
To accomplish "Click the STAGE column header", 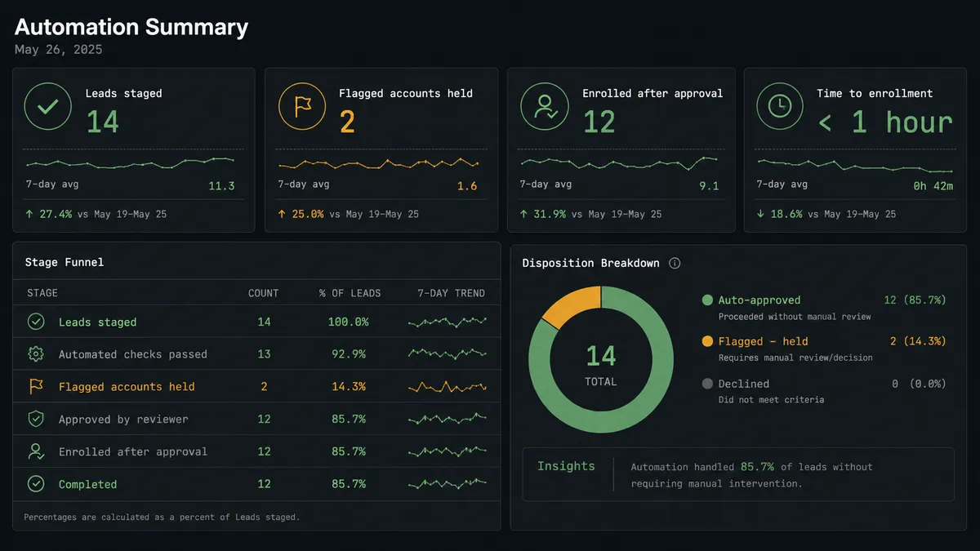I will 42,293.
